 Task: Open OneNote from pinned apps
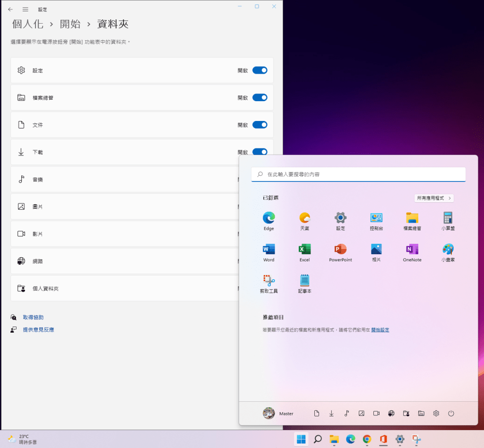pyautogui.click(x=412, y=252)
